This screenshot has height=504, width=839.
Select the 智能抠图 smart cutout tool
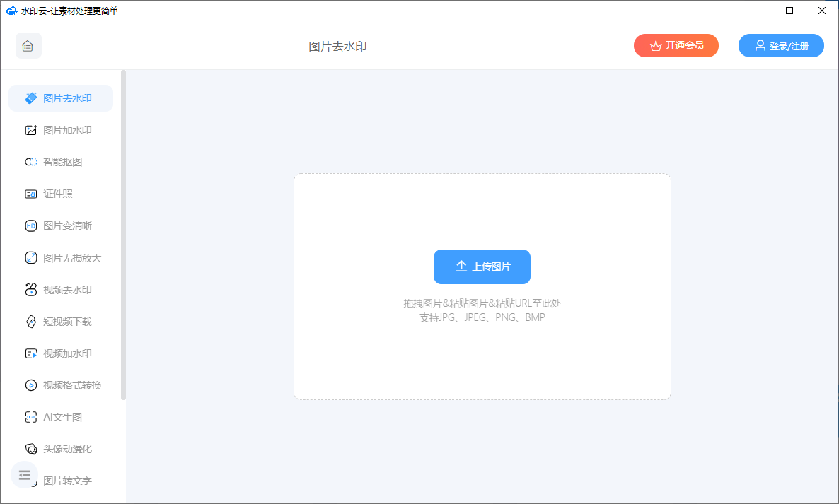pos(61,161)
